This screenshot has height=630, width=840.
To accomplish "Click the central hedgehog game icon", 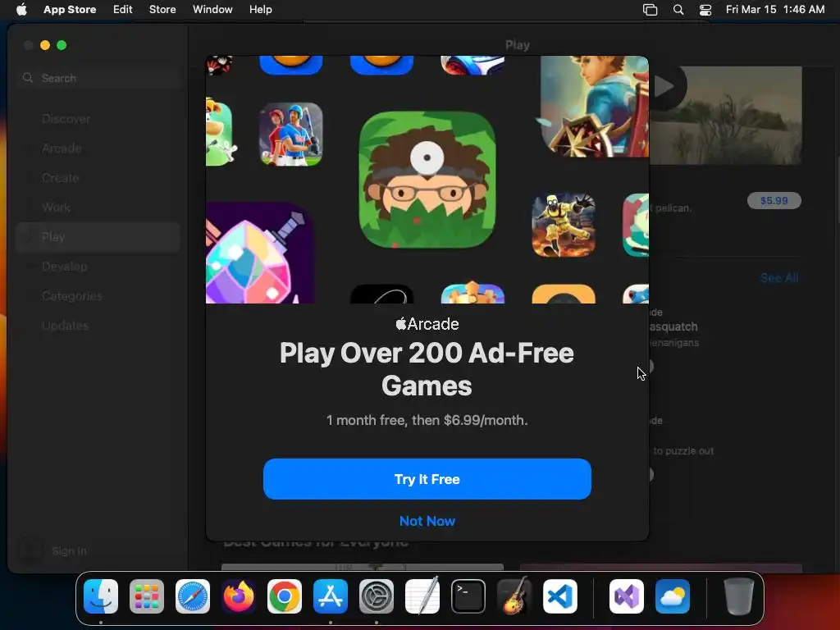I will pyautogui.click(x=427, y=180).
